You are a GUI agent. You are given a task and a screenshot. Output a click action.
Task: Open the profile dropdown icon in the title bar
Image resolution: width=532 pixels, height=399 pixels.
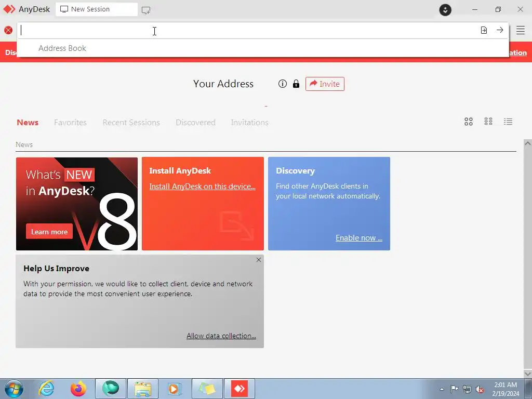(445, 9)
